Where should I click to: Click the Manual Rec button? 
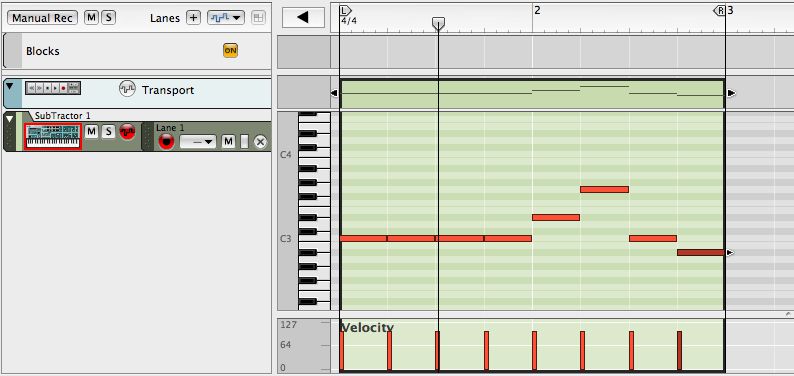43,18
